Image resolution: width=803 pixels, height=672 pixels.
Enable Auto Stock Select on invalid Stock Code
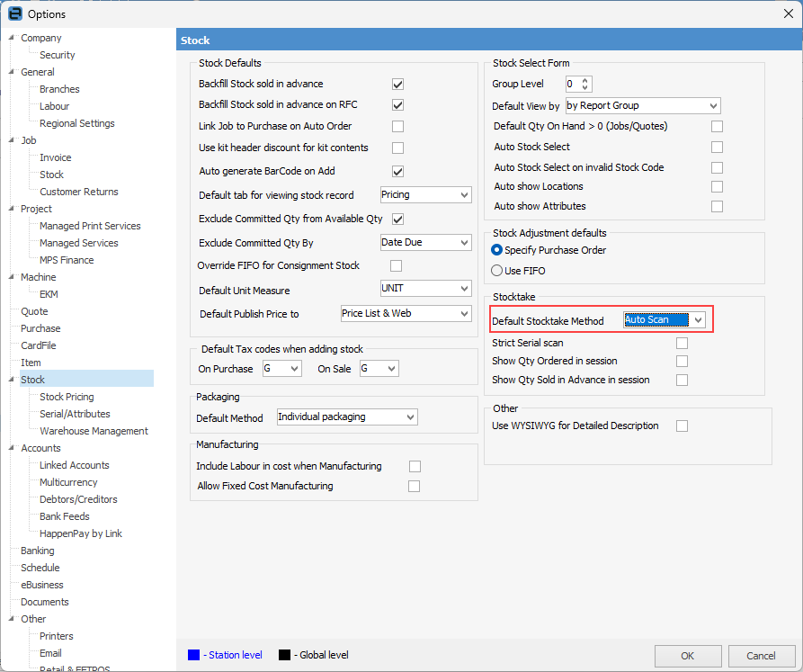717,167
